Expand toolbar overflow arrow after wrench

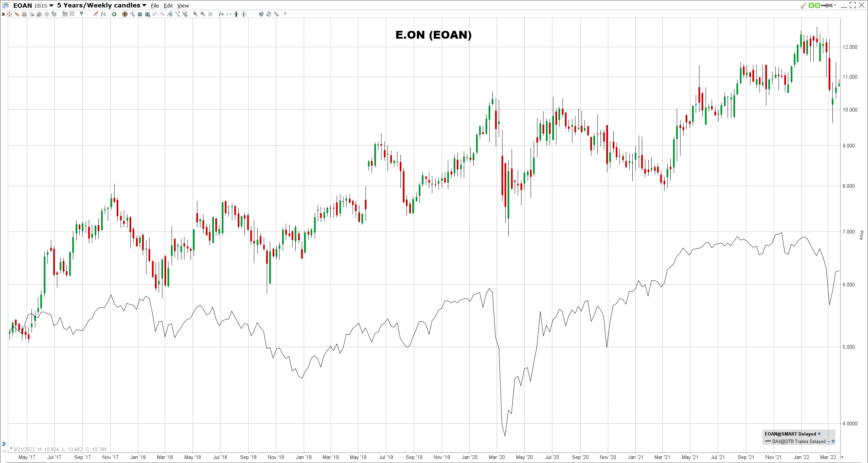tap(285, 14)
